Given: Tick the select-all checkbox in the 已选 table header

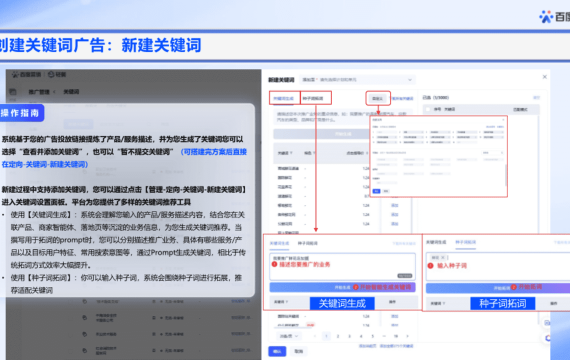Looking at the screenshot, I should 428,109.
